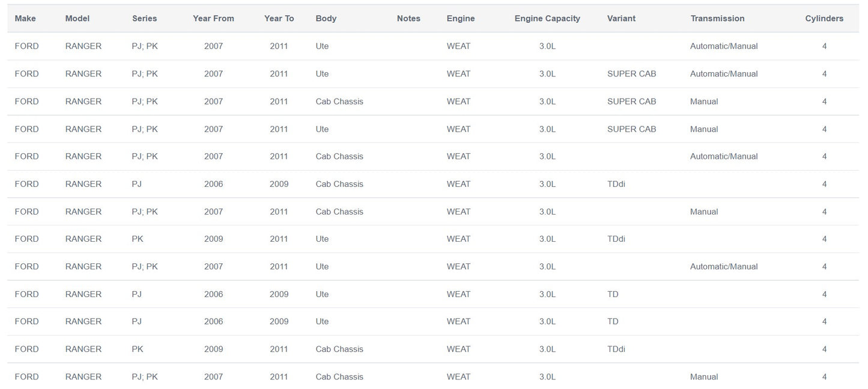Viewport: 868px width, 389px height.
Task: Sort by the Model column header
Action: [x=77, y=19]
